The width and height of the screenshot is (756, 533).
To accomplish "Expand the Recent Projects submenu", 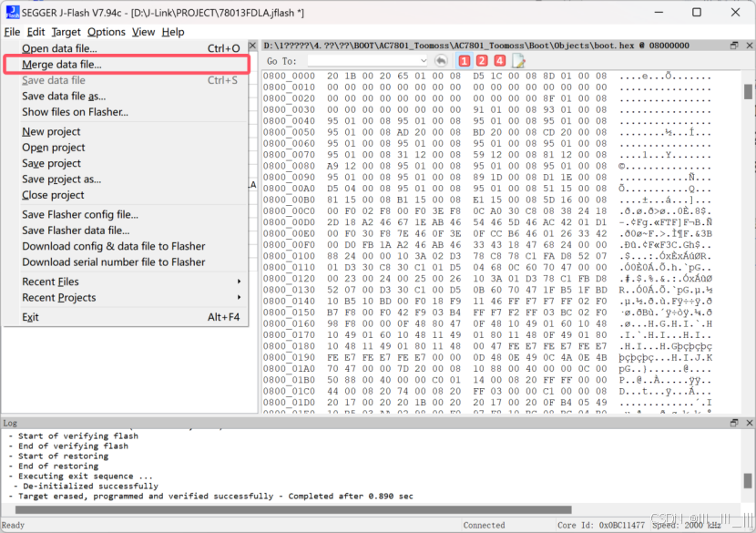I will [240, 297].
